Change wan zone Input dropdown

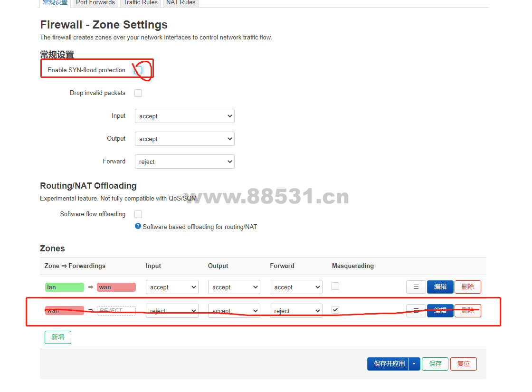coord(172,311)
